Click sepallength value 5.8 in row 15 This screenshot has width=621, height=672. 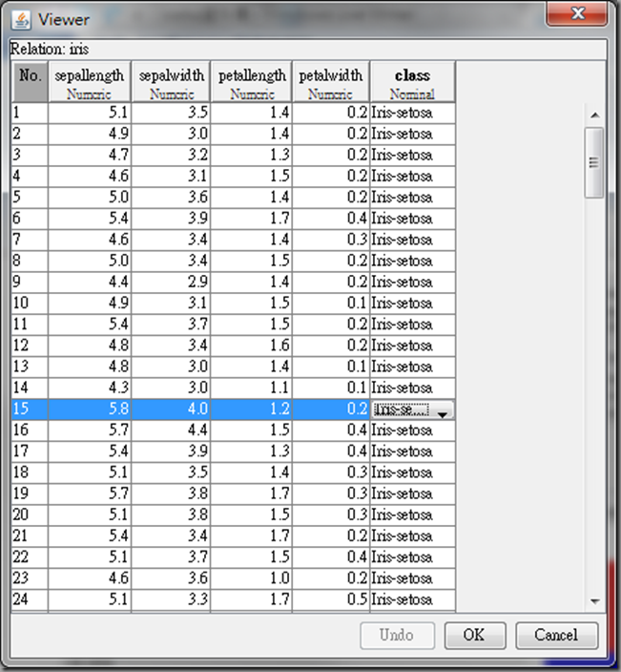(x=90, y=409)
